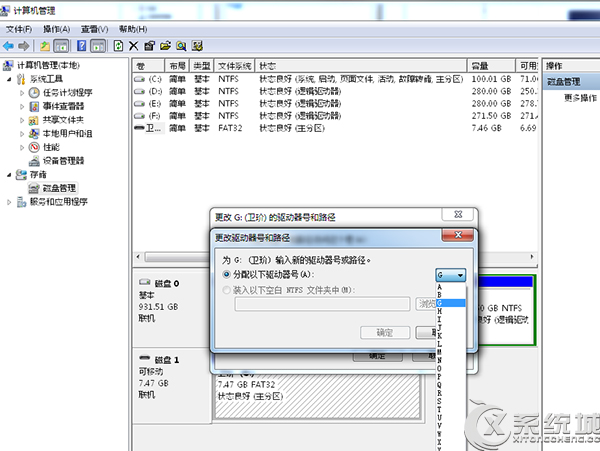Select the 分配以下驱动器号 radio button

[227, 275]
